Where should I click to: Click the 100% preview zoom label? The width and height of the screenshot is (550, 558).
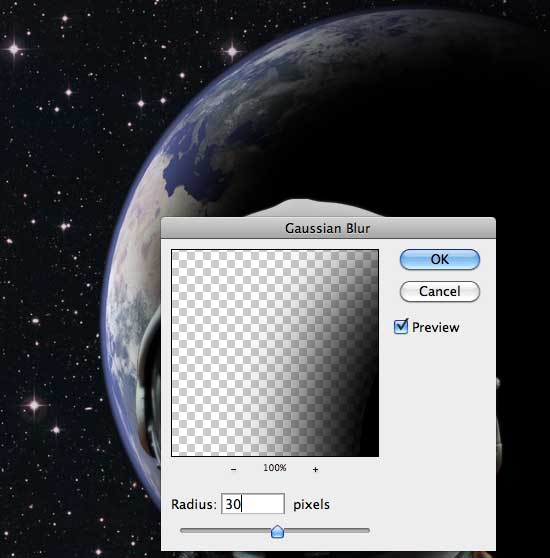(275, 468)
